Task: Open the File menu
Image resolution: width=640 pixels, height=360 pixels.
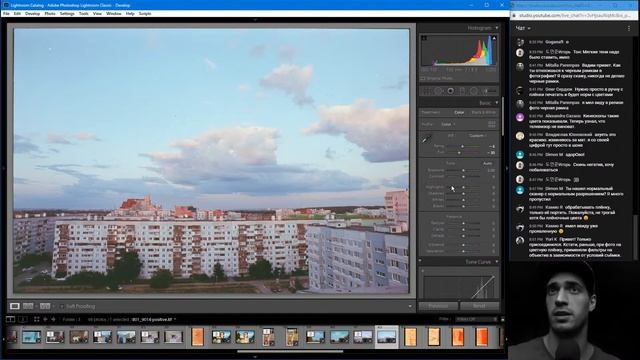Action: [6, 13]
